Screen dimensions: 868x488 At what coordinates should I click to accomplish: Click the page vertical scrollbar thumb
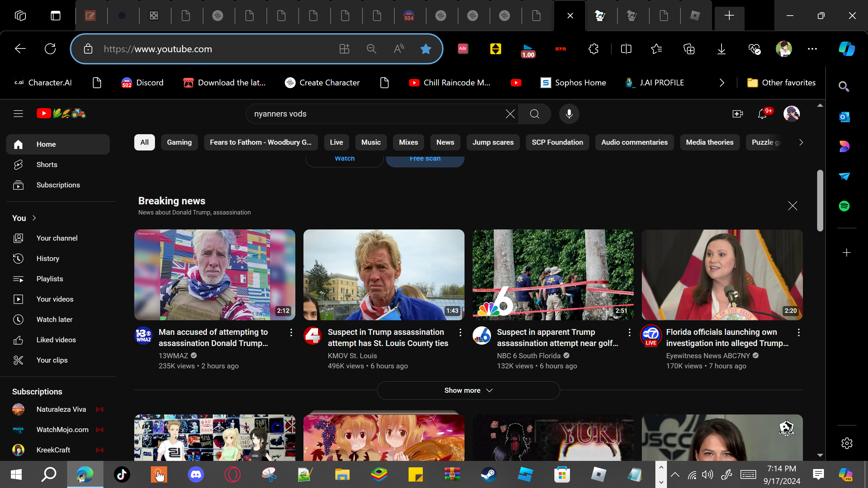(820, 200)
